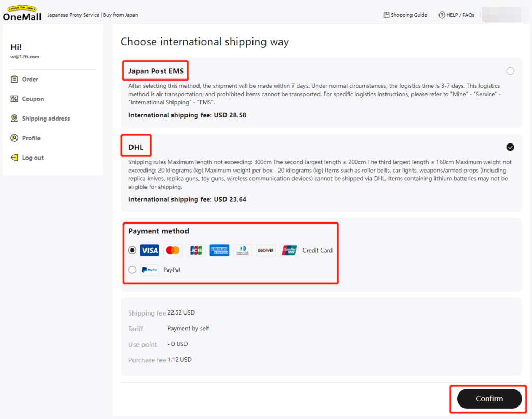Viewport: 532px width, 419px height.
Task: Select the DHL shipping radio button
Action: [x=510, y=147]
